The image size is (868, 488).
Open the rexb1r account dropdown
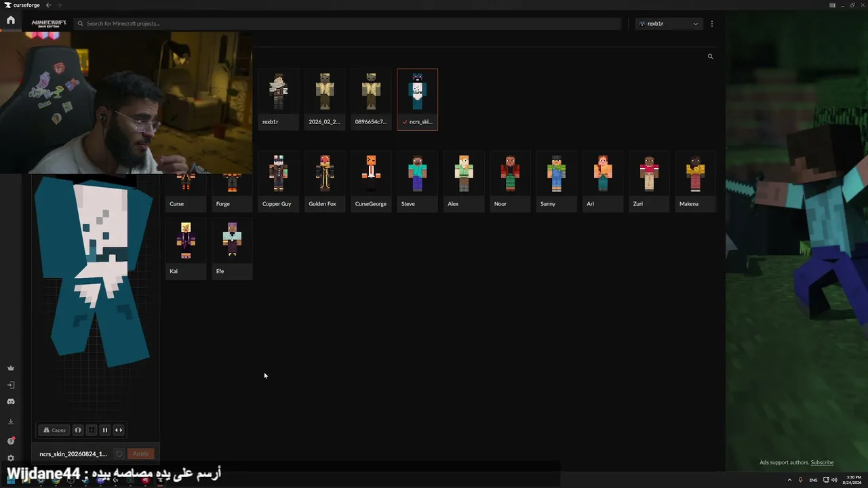669,24
